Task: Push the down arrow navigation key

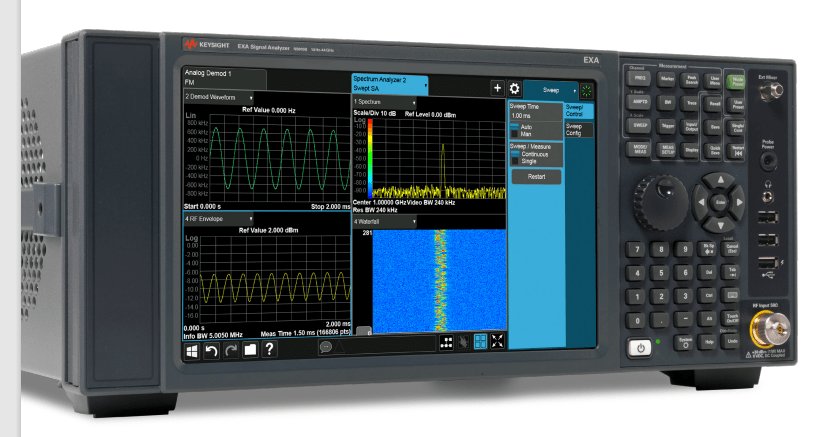Action: (x=721, y=225)
